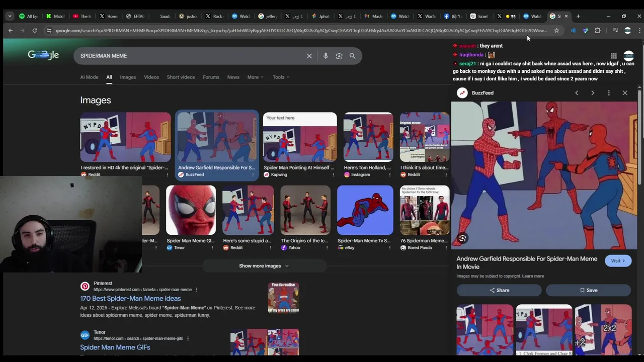This screenshot has height=362, width=644.
Task: Close the BuzzFeed image preview panel
Action: [x=625, y=93]
